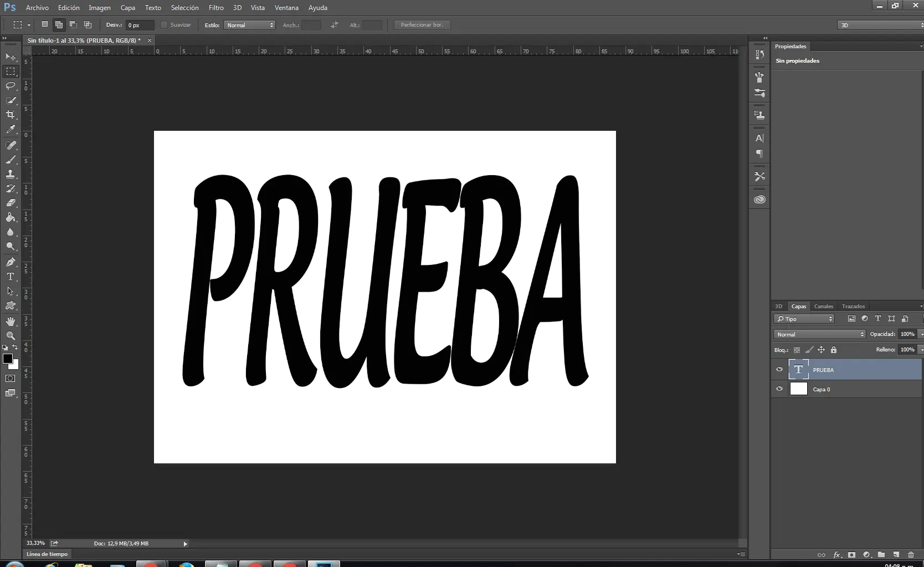The width and height of the screenshot is (924, 567).
Task: Toggle Quick Mask mode
Action: click(11, 379)
